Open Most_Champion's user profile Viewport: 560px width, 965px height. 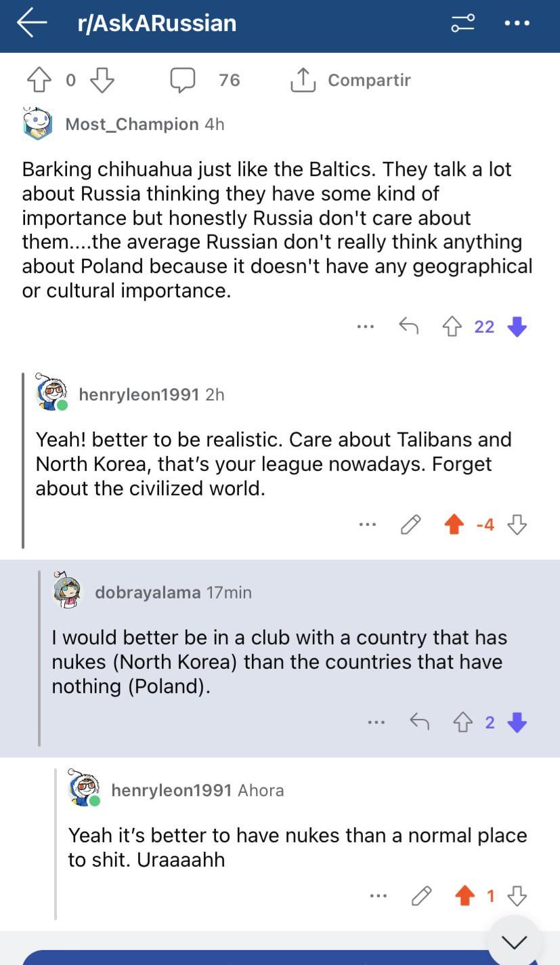[131, 124]
